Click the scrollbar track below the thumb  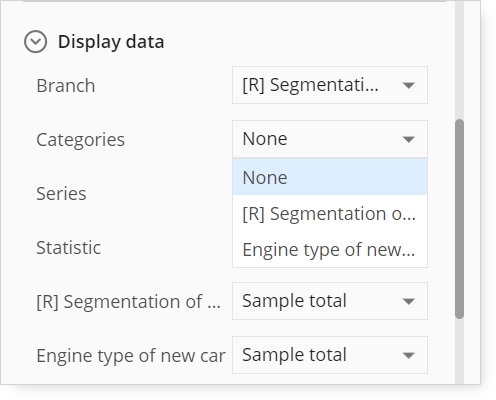[459, 350]
